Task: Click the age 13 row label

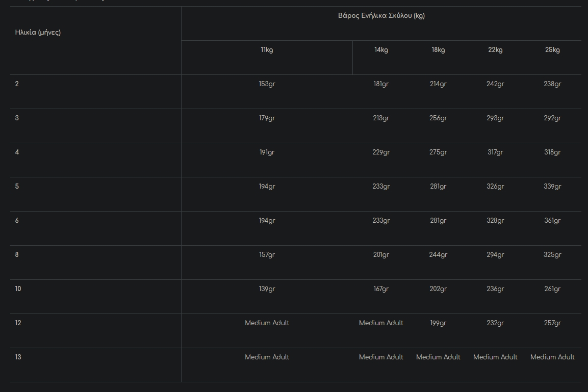Action: 18,357
